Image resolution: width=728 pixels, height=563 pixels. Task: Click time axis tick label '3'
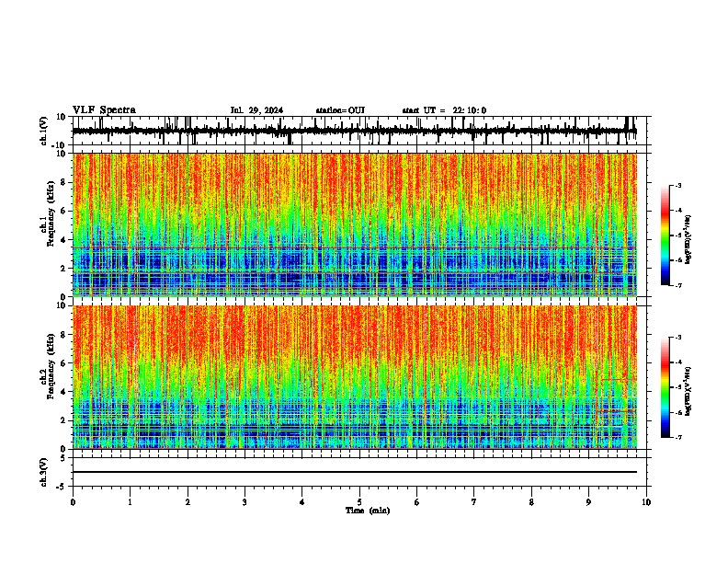click(x=245, y=502)
